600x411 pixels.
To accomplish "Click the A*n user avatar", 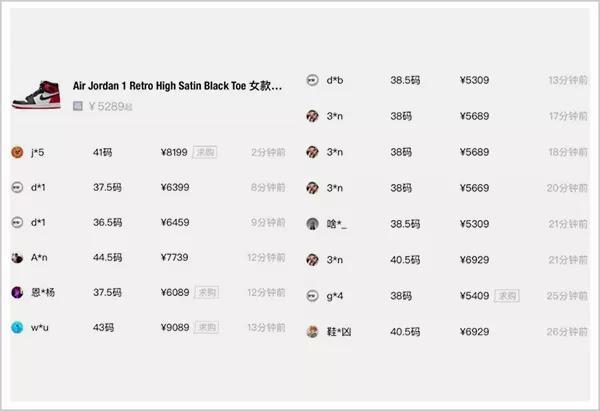I will (17, 258).
